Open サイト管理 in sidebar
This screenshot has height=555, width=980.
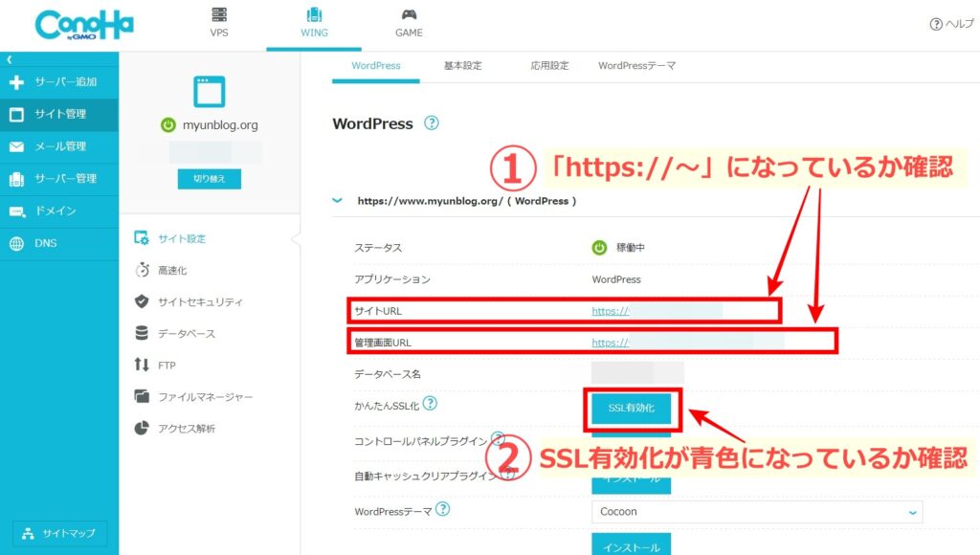click(x=58, y=114)
